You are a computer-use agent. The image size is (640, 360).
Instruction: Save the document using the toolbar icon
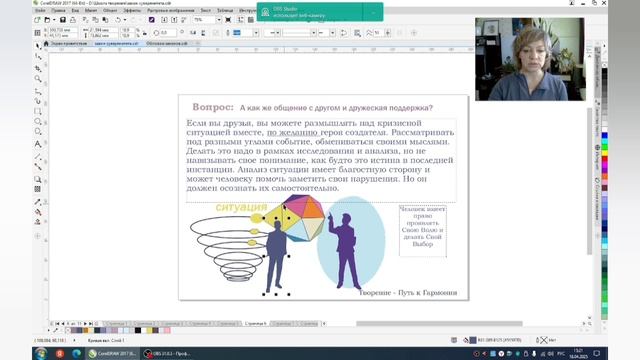click(63, 20)
